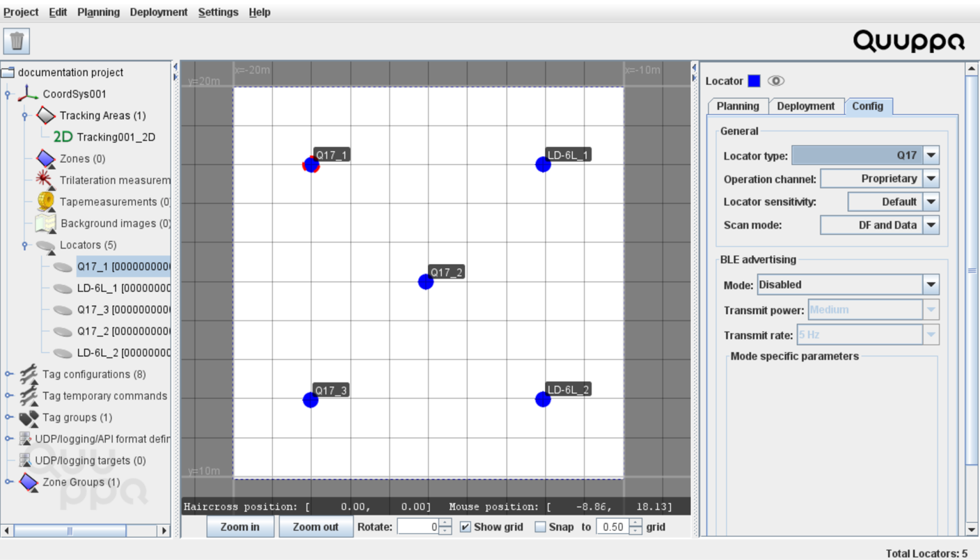The height and width of the screenshot is (560, 980).
Task: Click disc icon of LD-6L_2 tree row
Action: coord(63,353)
